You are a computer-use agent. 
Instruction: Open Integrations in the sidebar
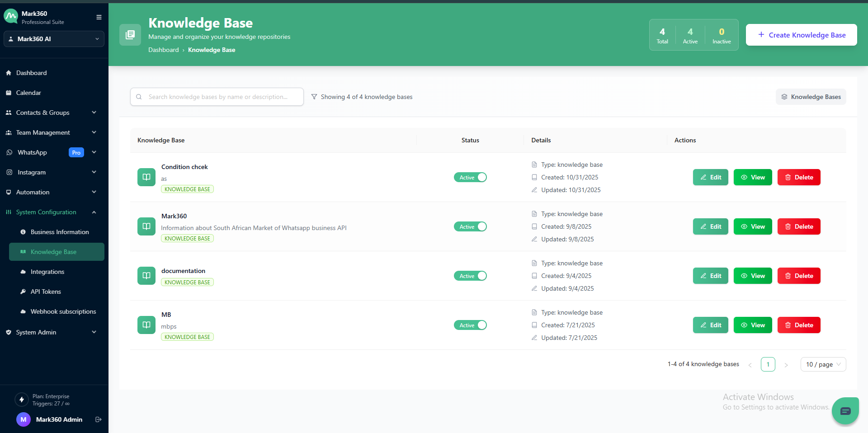click(x=47, y=272)
